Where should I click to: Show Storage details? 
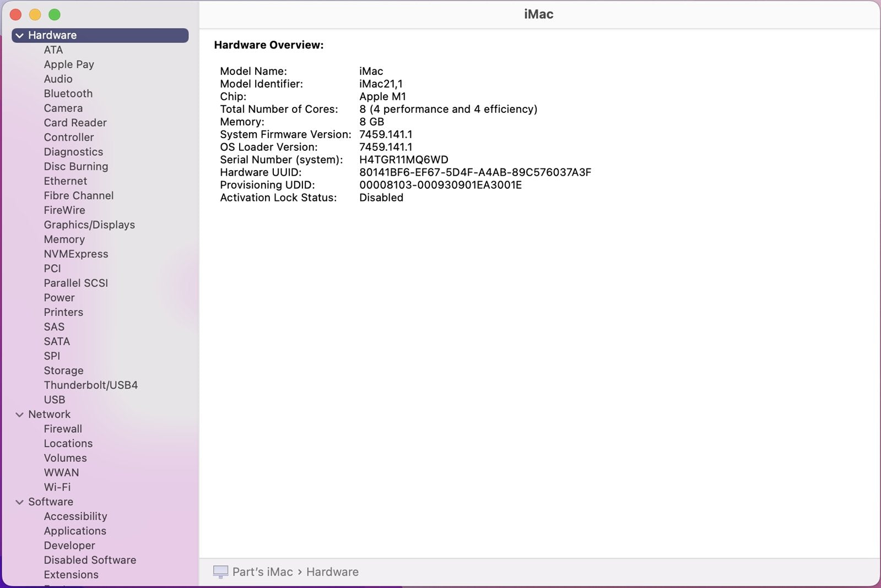64,371
